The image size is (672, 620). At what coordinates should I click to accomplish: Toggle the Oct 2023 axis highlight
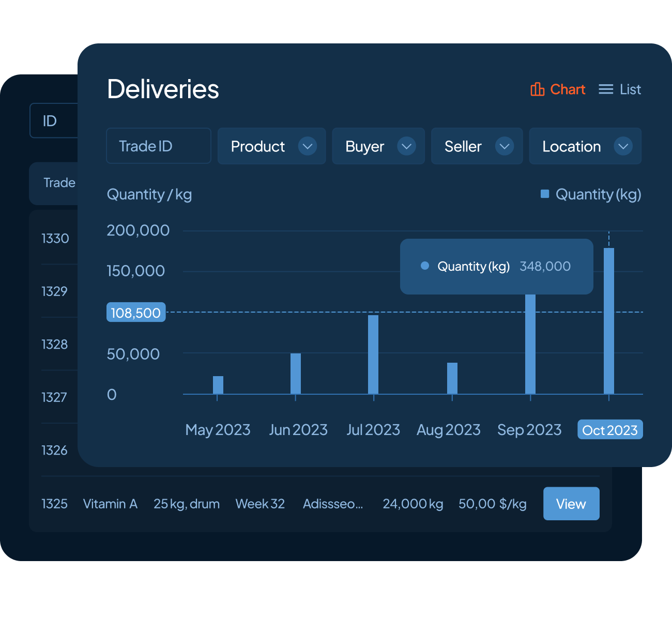coord(610,429)
